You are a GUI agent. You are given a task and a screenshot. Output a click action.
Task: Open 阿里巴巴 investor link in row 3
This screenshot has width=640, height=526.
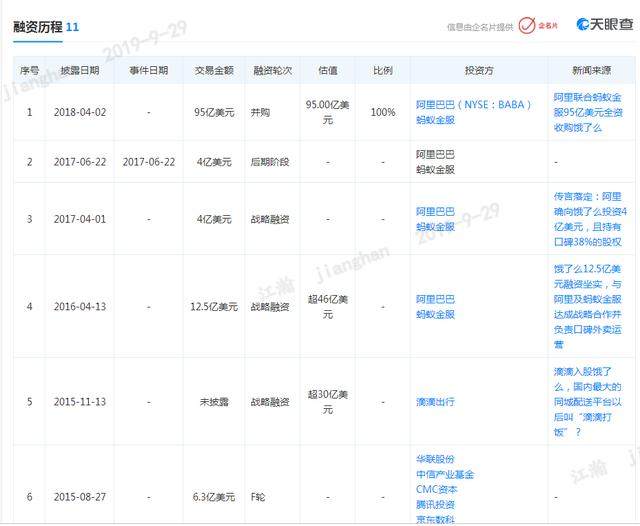pyautogui.click(x=435, y=211)
